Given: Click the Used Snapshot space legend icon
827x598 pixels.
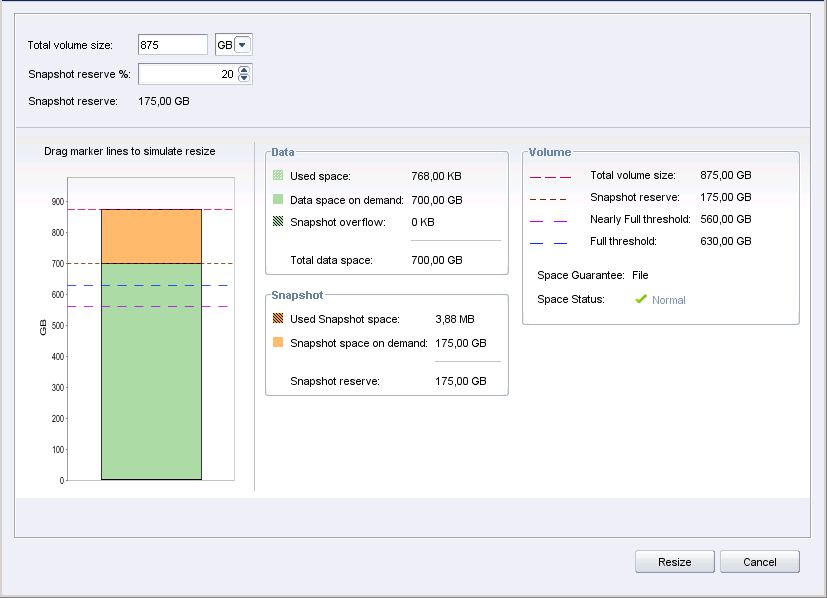Looking at the screenshot, I should click(x=277, y=319).
